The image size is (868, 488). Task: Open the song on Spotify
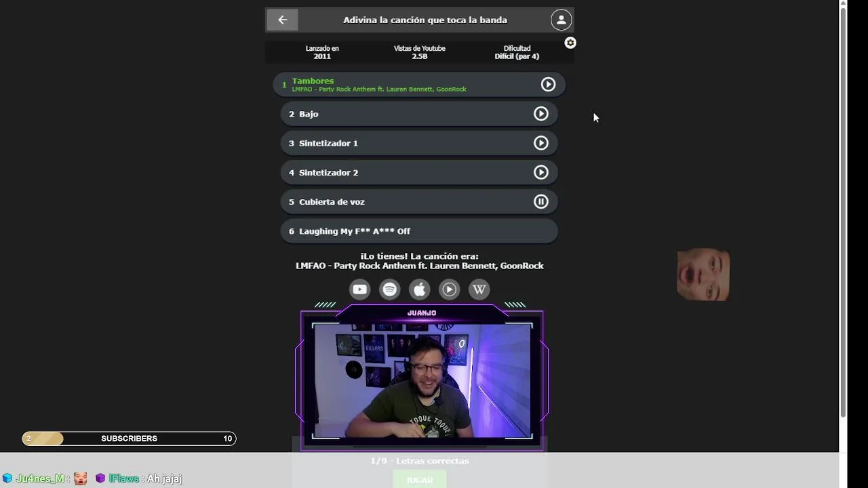pos(389,289)
